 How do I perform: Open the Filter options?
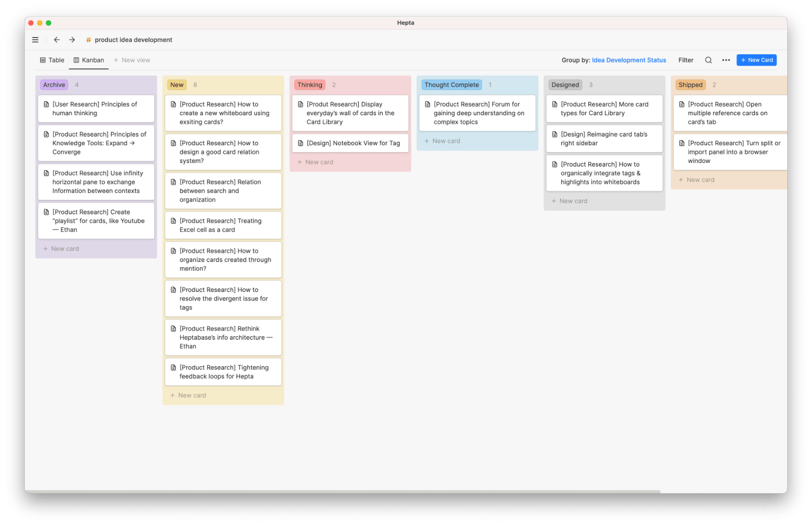tap(686, 60)
